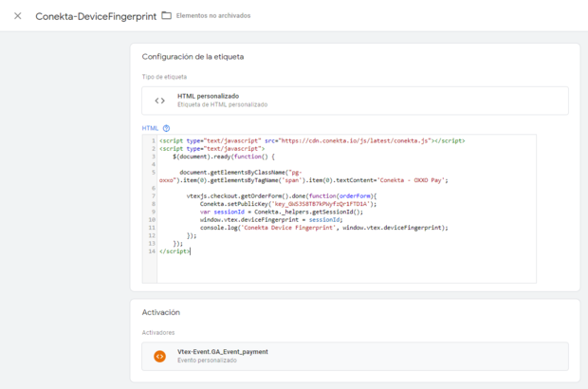Open the HTML help question mark icon

tap(166, 128)
